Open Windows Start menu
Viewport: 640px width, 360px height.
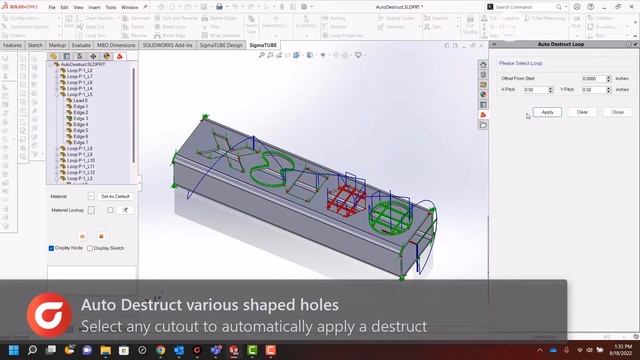click(x=14, y=350)
